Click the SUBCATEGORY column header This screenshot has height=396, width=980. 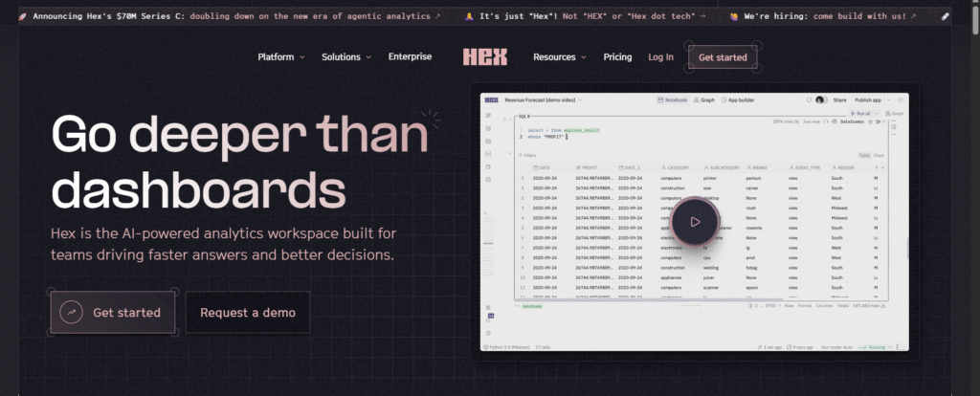pyautogui.click(x=722, y=168)
